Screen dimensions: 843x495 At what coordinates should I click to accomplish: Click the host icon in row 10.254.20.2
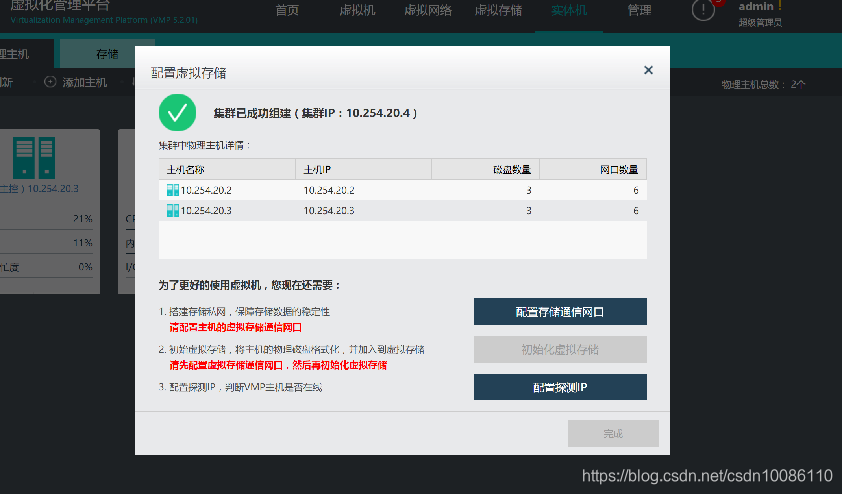coord(173,190)
